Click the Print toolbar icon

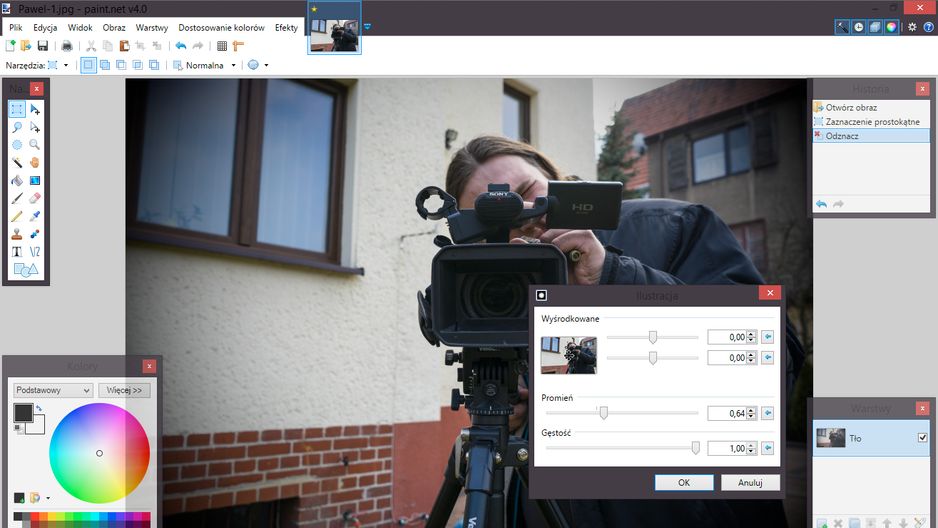[x=67, y=46]
